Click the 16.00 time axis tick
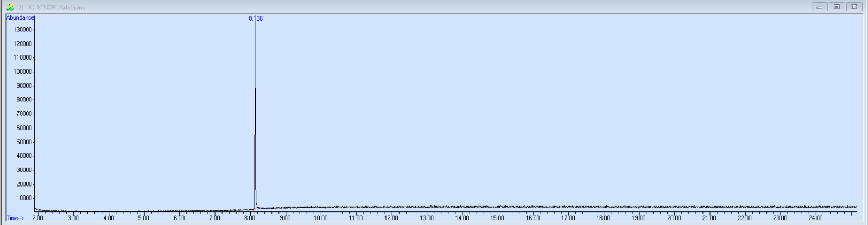Image resolution: width=868 pixels, height=225 pixels. point(533,218)
